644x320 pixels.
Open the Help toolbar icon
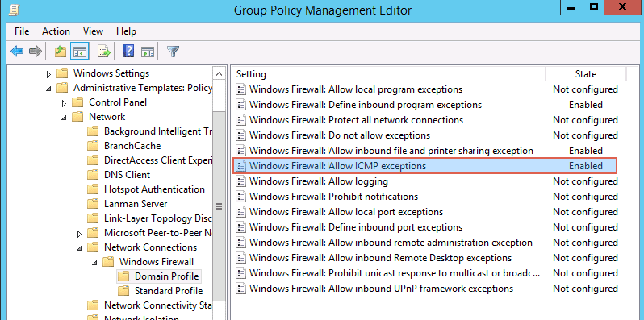129,52
